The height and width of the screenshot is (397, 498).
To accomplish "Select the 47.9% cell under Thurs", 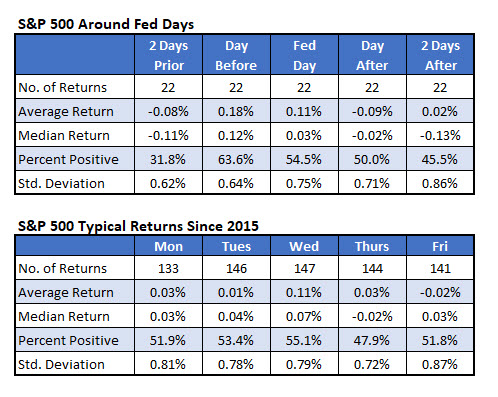I will tap(372, 340).
